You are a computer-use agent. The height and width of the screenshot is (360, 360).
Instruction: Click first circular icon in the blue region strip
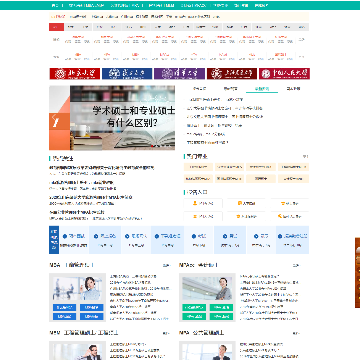pos(65,236)
